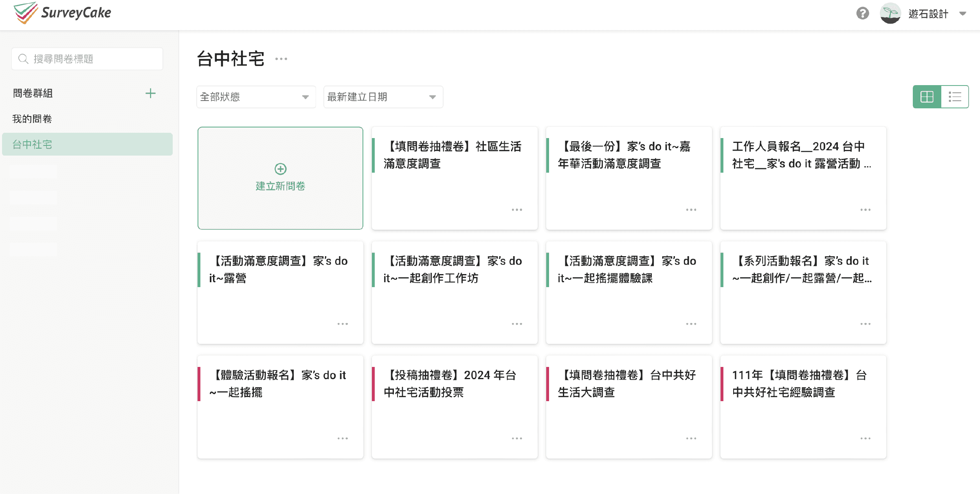Open the help question mark icon

point(862,13)
